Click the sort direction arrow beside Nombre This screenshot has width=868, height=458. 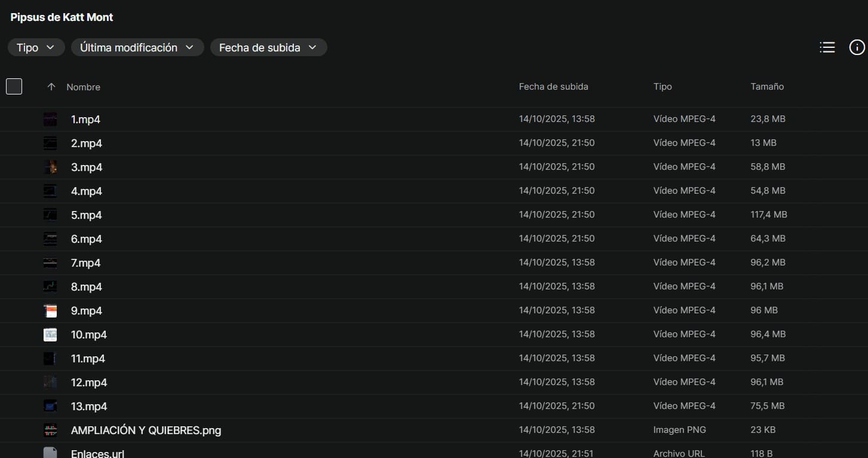[x=51, y=87]
